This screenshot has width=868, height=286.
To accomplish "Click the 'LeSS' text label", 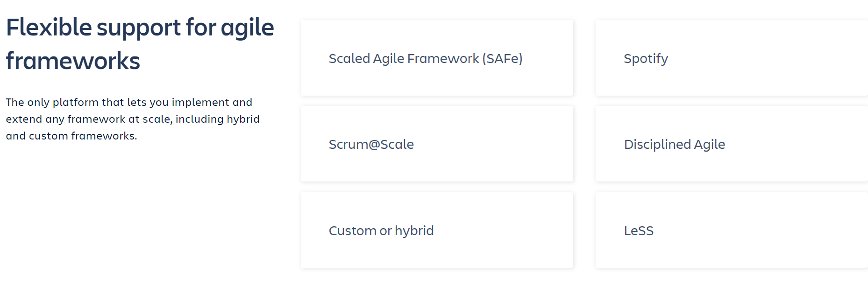I will click(639, 230).
